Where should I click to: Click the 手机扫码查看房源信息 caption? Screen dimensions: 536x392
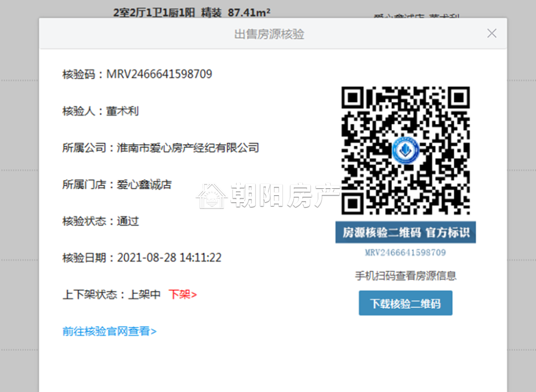(x=405, y=276)
